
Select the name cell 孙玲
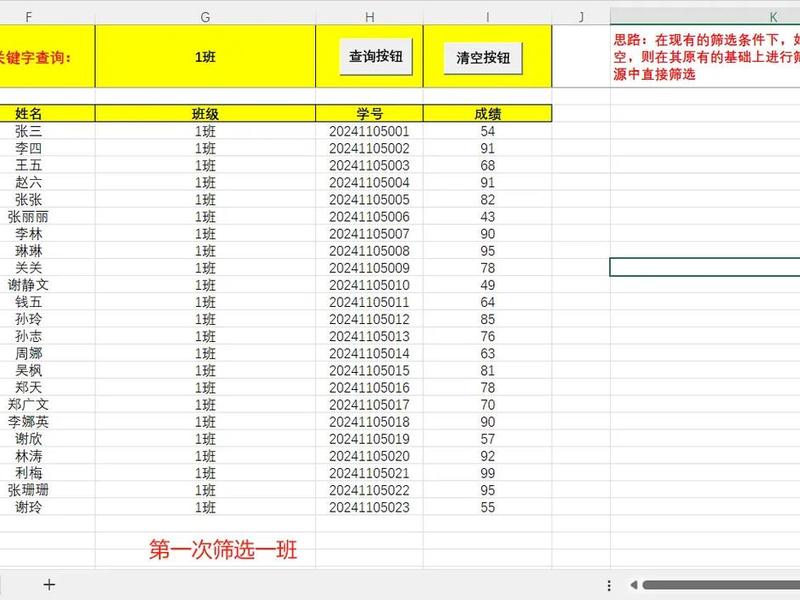pyautogui.click(x=47, y=319)
